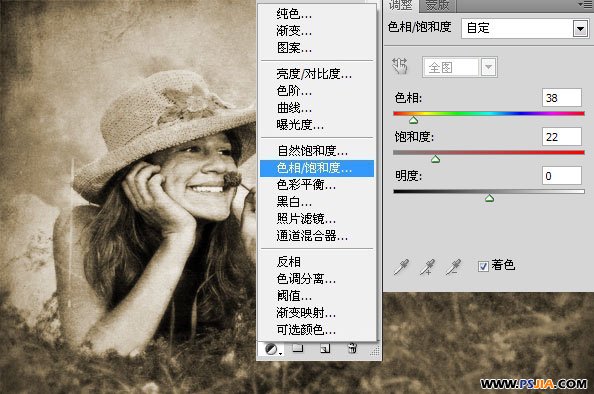594x394 pixels.
Task: Click the delete layer trash icon
Action: (352, 348)
